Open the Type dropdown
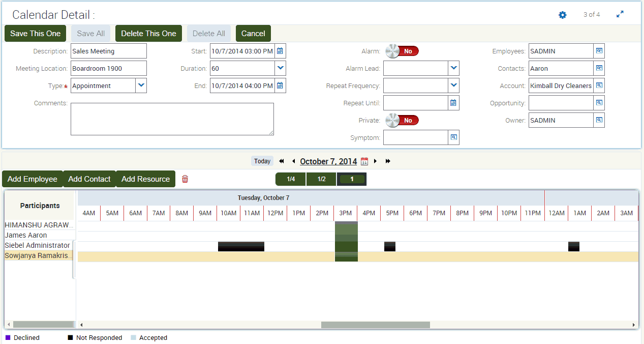 point(141,85)
